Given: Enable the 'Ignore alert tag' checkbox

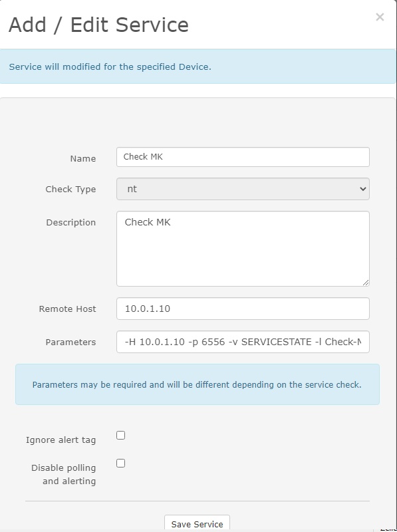Looking at the screenshot, I should pyautogui.click(x=120, y=434).
